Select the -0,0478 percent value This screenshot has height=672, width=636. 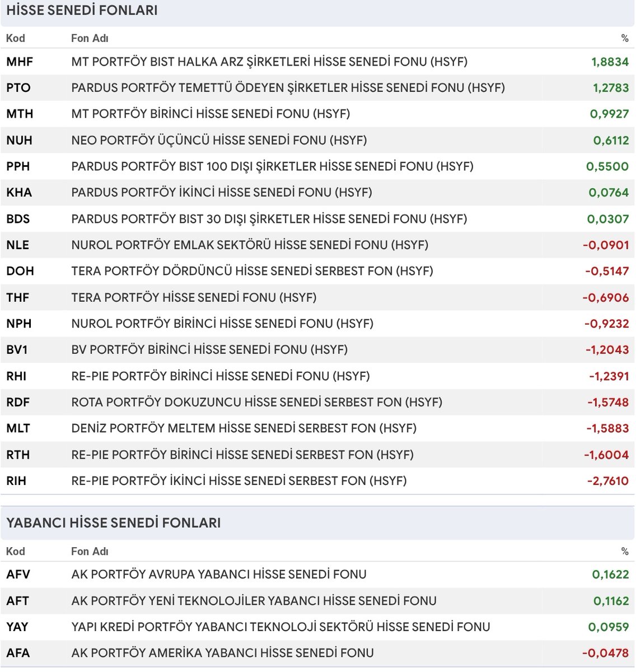(x=606, y=653)
